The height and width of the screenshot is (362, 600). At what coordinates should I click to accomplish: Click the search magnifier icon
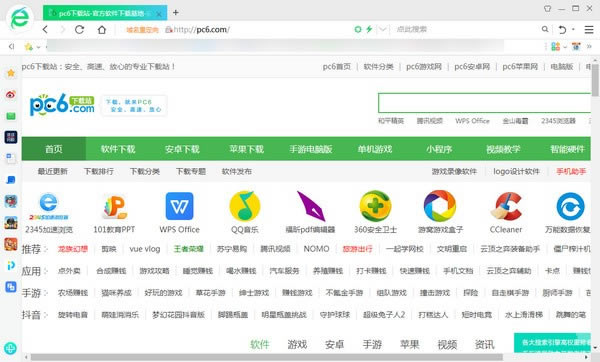pos(545,29)
